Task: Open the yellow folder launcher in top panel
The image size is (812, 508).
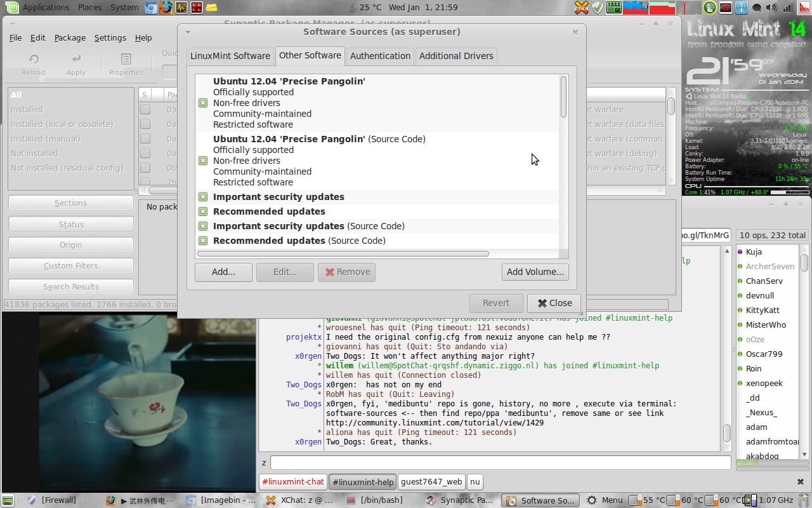Action: [212, 8]
